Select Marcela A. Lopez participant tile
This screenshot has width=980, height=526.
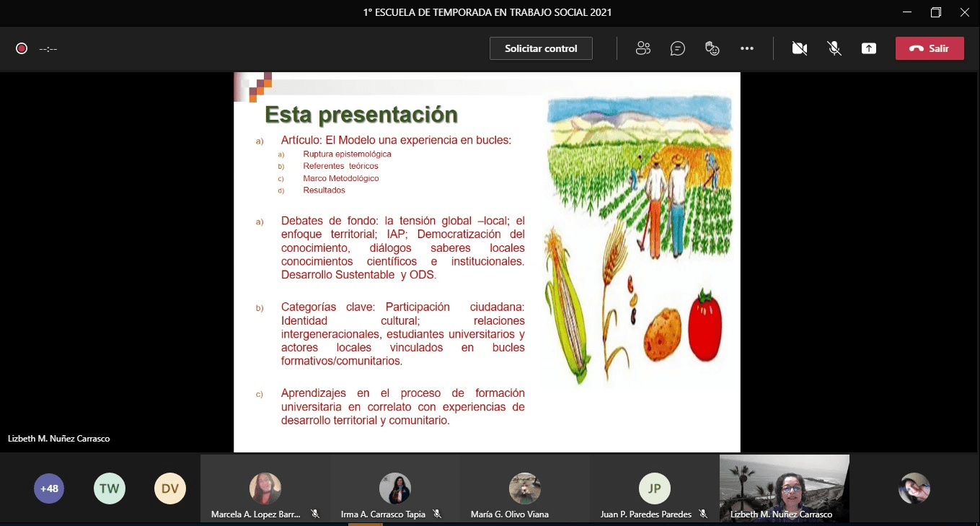tap(265, 488)
